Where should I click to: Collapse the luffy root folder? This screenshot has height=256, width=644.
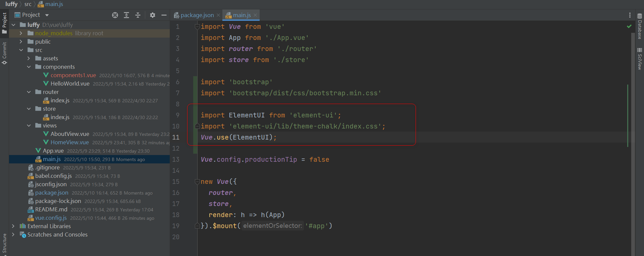tap(13, 25)
